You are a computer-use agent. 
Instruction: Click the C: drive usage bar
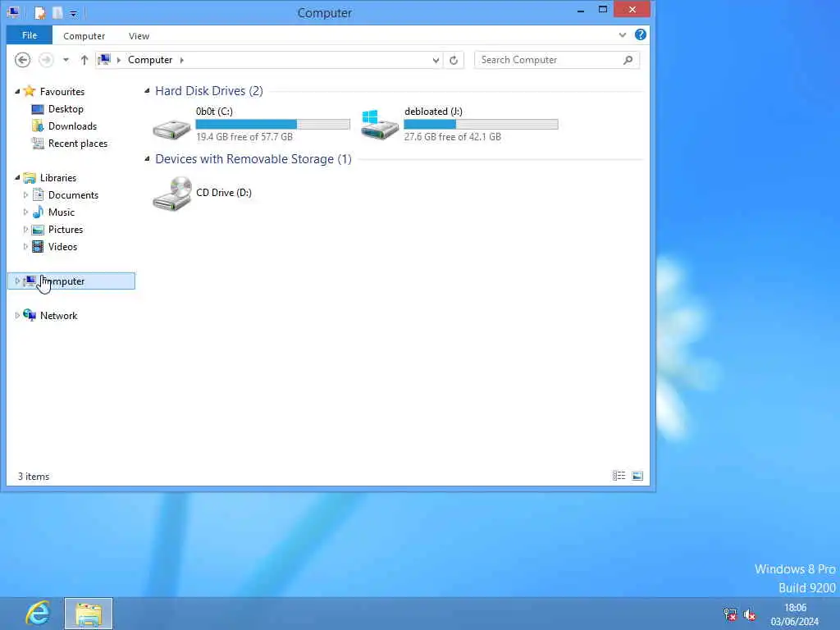[x=272, y=125]
